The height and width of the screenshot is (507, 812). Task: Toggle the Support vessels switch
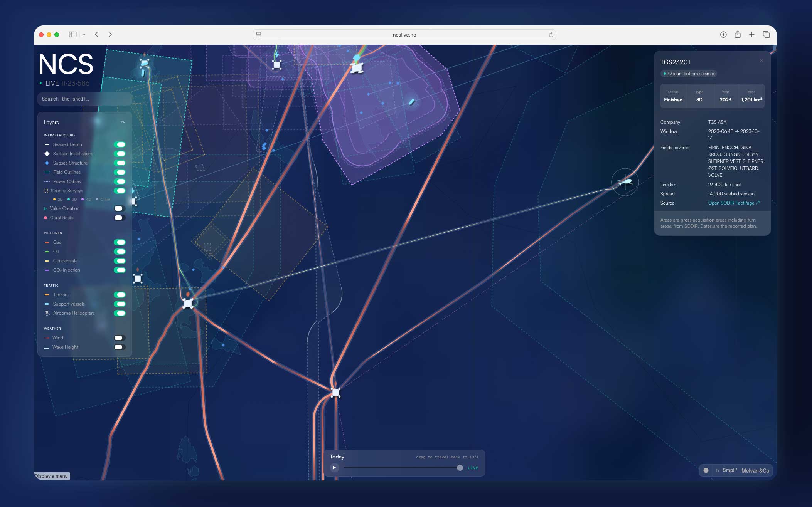(x=120, y=304)
